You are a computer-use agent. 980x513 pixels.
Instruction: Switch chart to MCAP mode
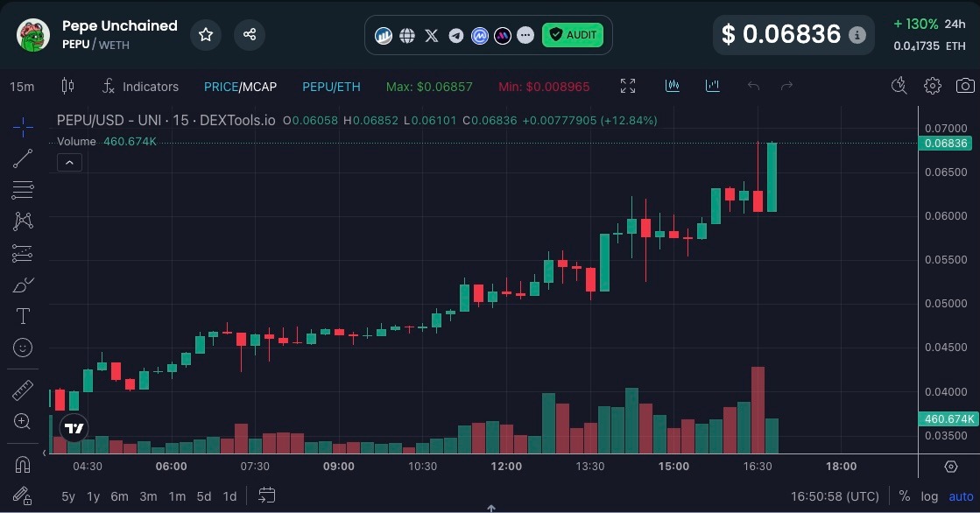(x=259, y=87)
